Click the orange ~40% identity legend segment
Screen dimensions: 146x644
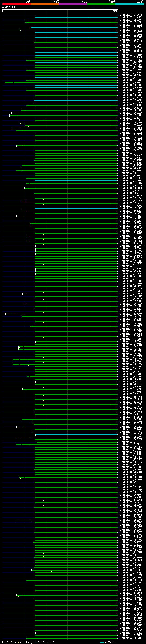click(x=45, y=4)
